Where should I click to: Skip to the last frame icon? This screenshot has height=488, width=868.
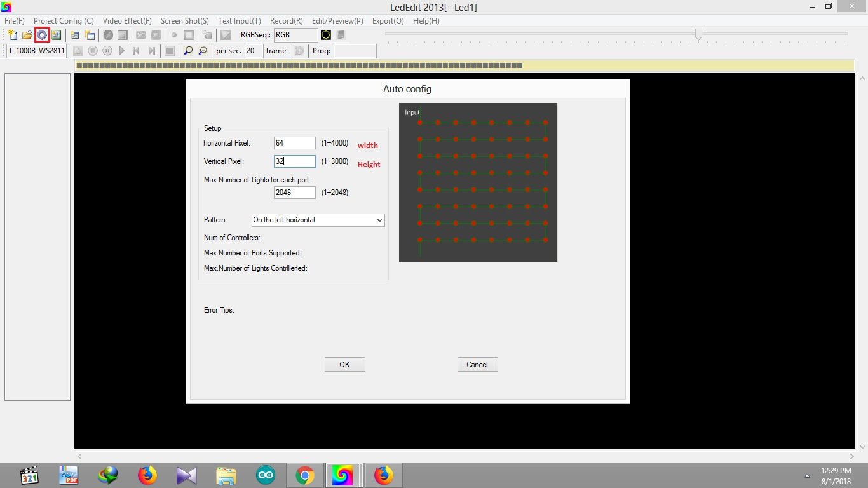(151, 50)
